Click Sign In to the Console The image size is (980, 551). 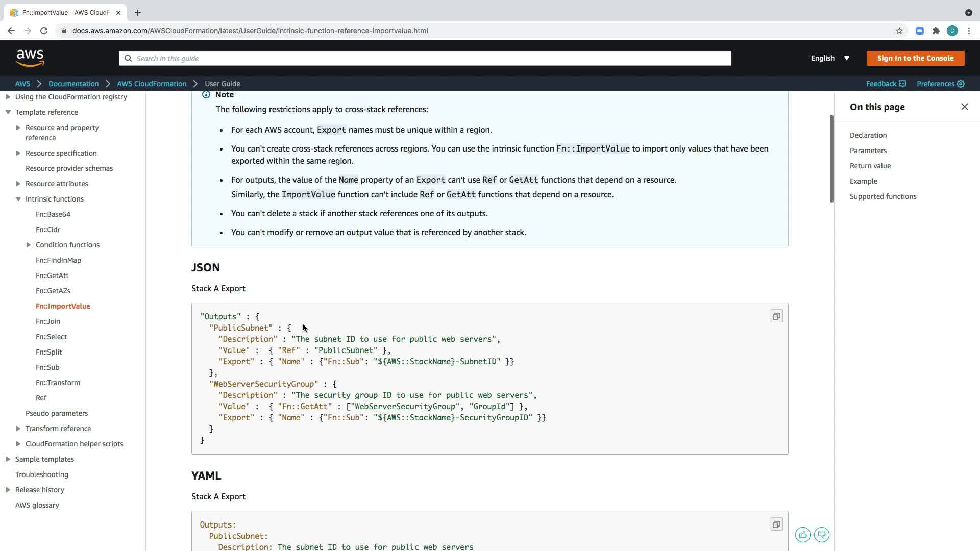point(915,58)
